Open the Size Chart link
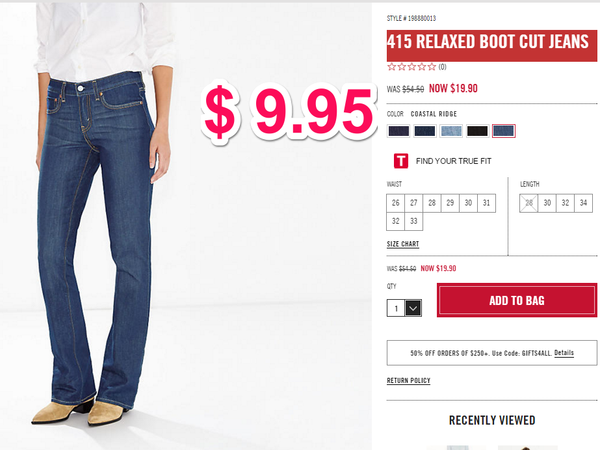 coord(403,244)
